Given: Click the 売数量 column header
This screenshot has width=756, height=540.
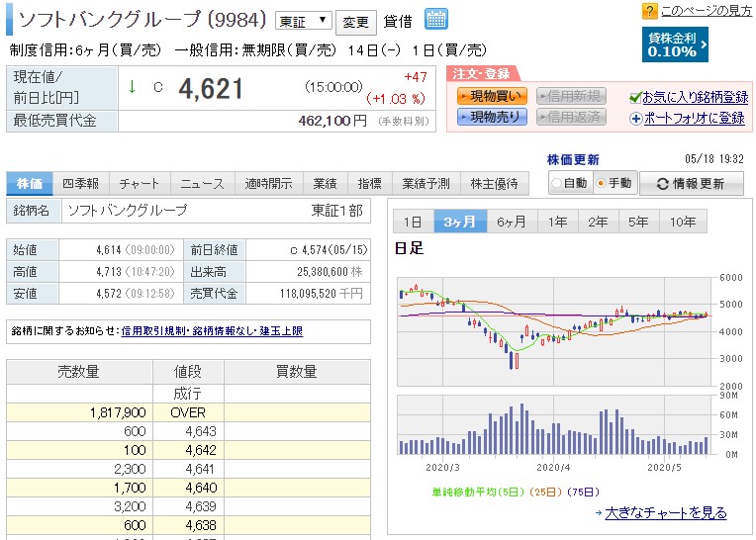Looking at the screenshot, I should click(78, 372).
